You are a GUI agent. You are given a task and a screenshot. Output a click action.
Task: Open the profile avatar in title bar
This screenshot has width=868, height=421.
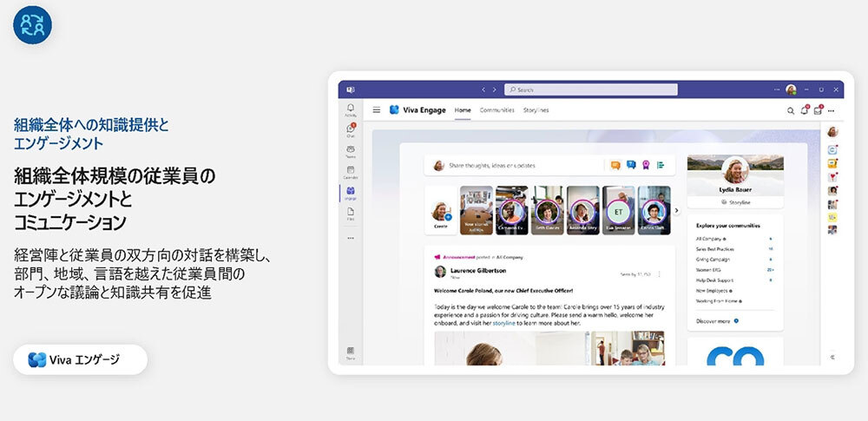click(791, 89)
